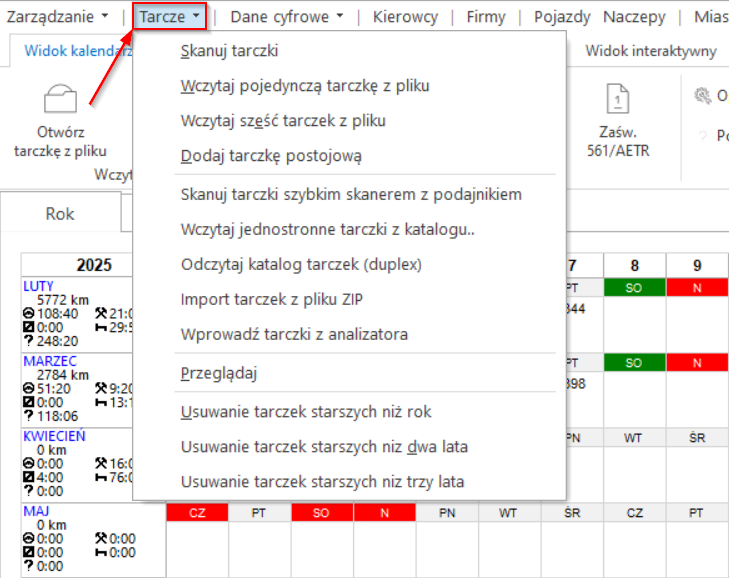Choose Wczytaj sześć tarczek z pliku
The image size is (729, 578).
tap(349, 120)
